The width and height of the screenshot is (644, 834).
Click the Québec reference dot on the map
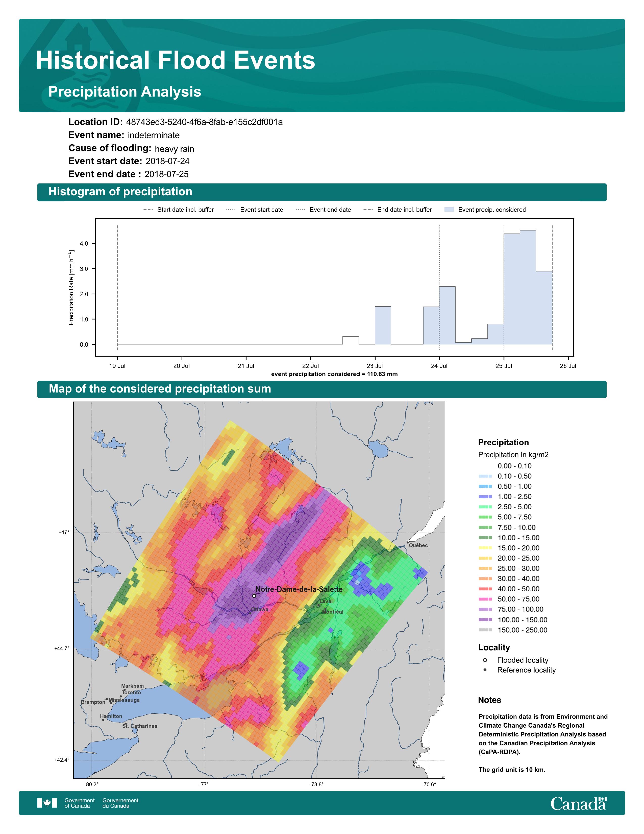pos(407,542)
